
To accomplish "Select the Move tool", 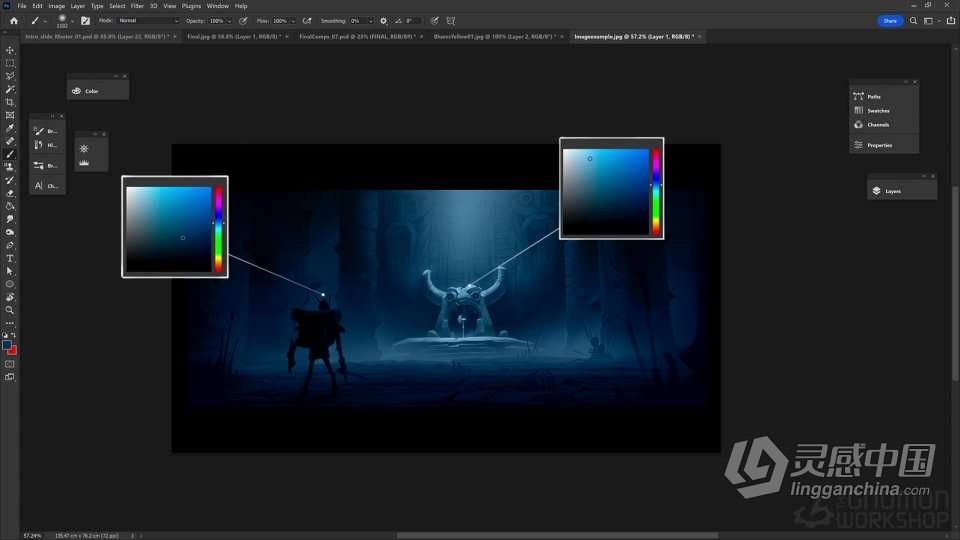I will 10,50.
